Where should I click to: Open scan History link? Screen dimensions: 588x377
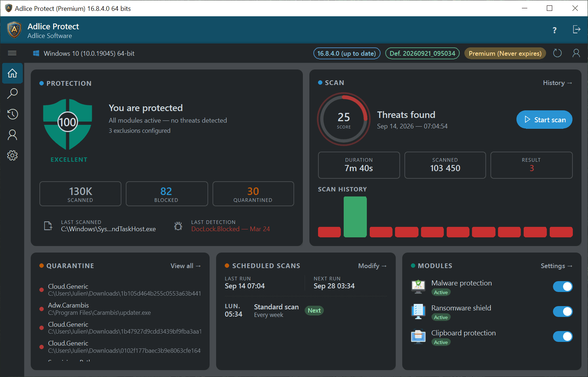click(x=557, y=83)
